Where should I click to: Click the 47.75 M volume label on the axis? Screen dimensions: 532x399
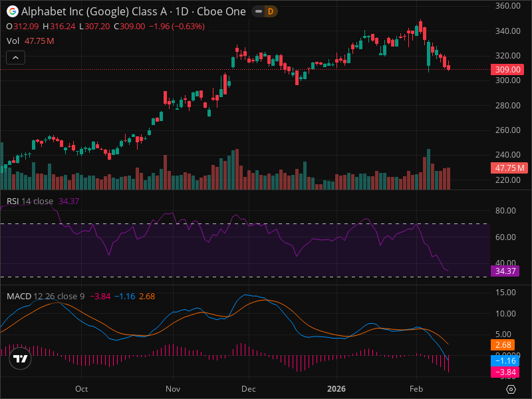[x=509, y=168]
